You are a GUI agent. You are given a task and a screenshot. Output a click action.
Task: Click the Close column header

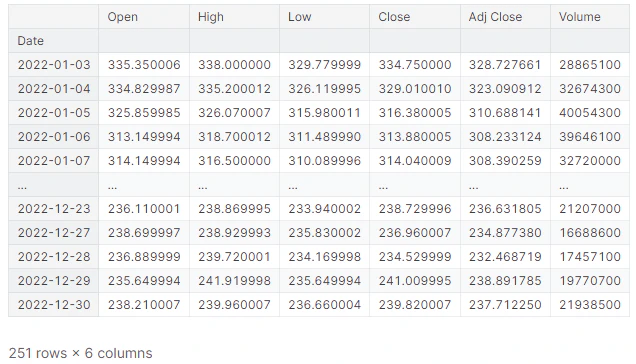[394, 17]
